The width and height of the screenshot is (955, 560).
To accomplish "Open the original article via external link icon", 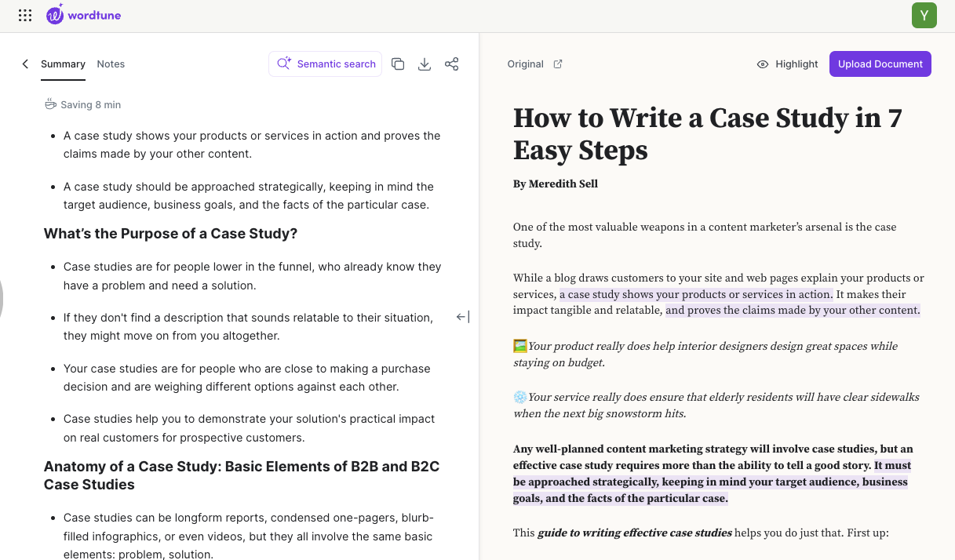I will (558, 64).
